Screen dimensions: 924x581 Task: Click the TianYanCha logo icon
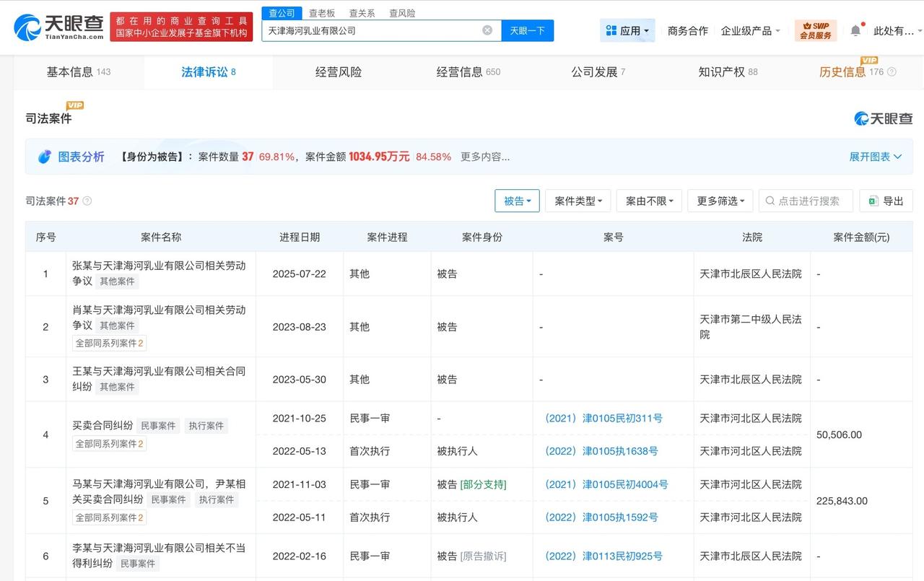click(27, 27)
